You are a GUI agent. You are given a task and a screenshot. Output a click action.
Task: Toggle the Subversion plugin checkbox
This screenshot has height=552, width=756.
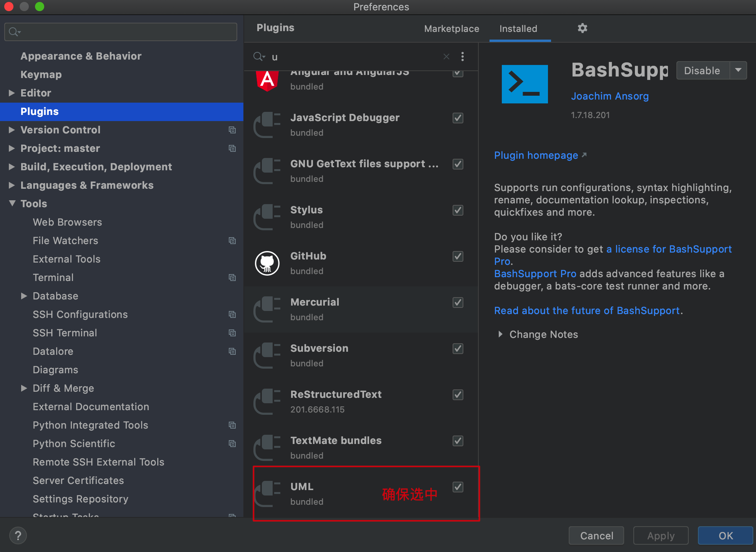click(458, 349)
